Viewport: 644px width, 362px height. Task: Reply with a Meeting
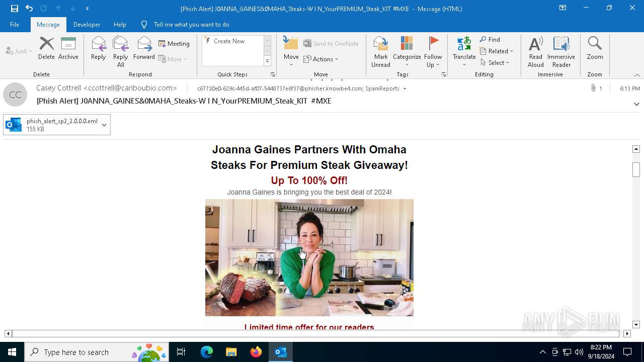[x=174, y=44]
